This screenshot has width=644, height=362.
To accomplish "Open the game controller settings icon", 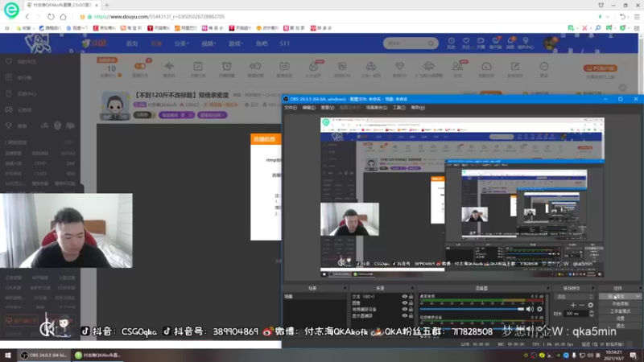I will point(255,66).
